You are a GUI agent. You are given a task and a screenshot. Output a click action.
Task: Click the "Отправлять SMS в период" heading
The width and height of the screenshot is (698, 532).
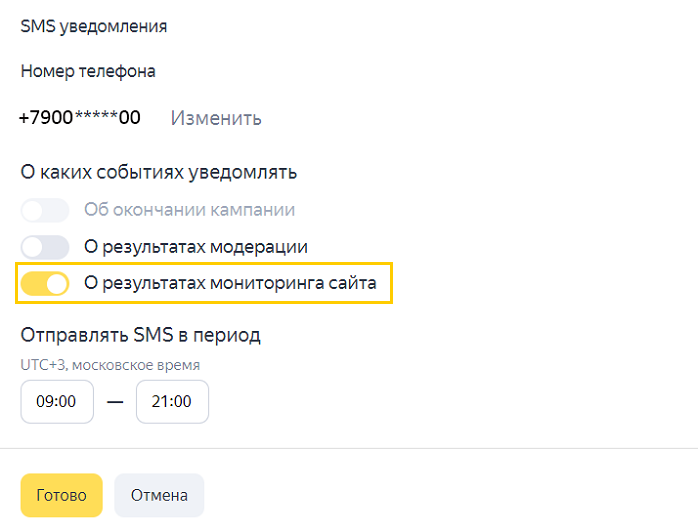pyautogui.click(x=147, y=334)
